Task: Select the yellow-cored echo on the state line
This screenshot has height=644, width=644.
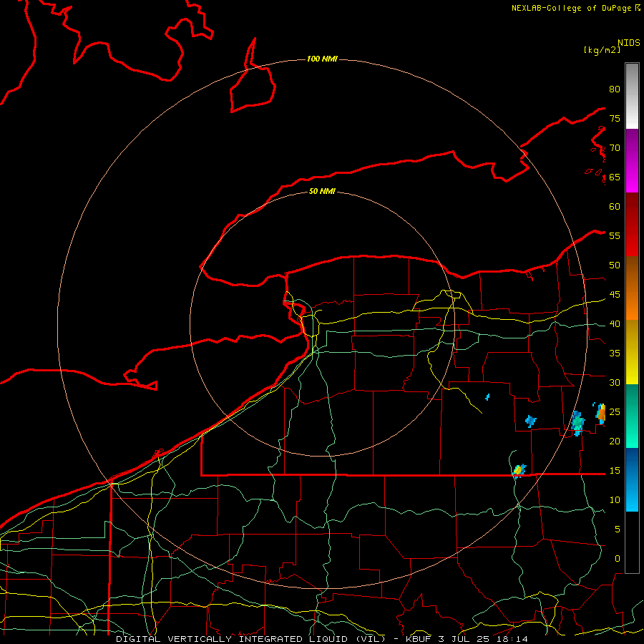Action: pos(519,470)
